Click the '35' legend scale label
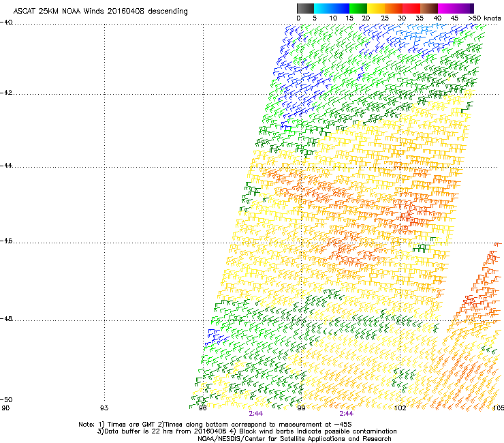 point(420,18)
